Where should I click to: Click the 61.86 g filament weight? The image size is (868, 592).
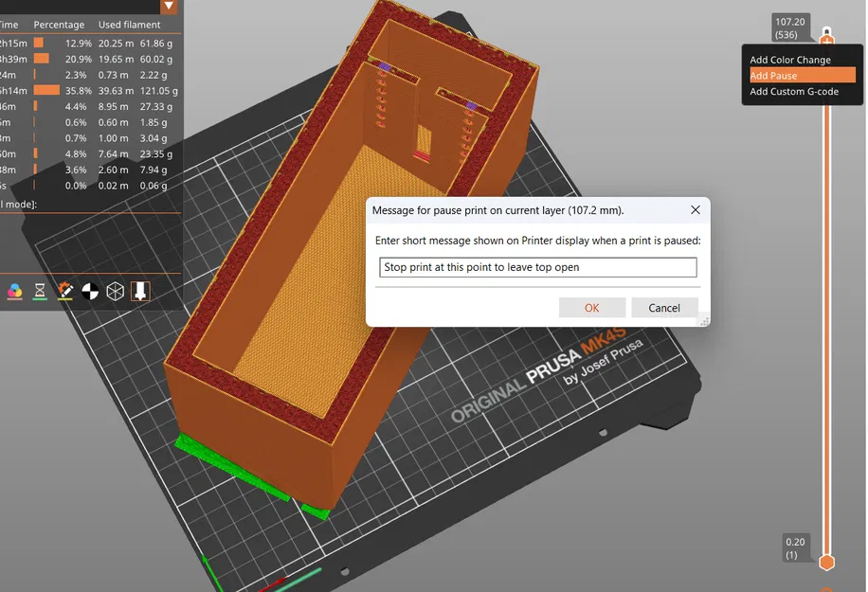point(156,44)
